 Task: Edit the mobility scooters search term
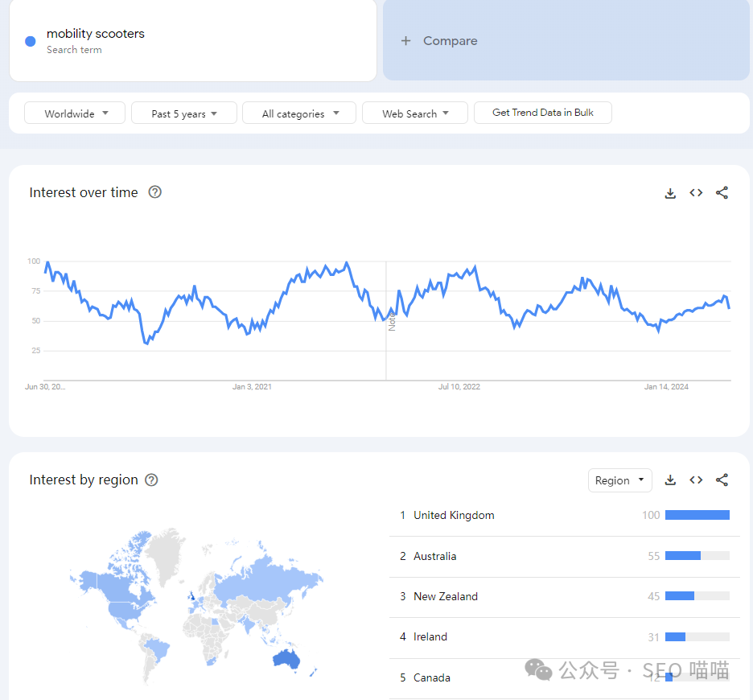[x=96, y=34]
